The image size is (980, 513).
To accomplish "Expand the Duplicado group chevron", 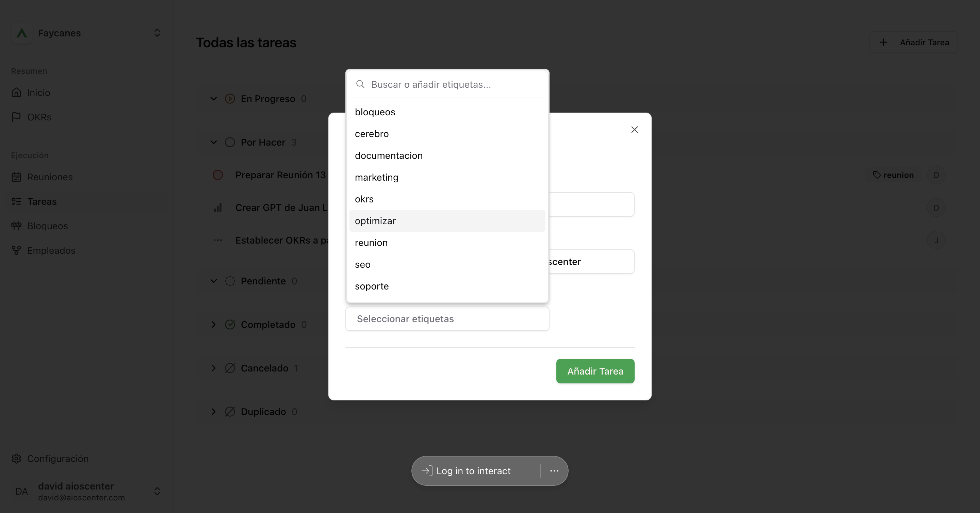I will tap(214, 412).
